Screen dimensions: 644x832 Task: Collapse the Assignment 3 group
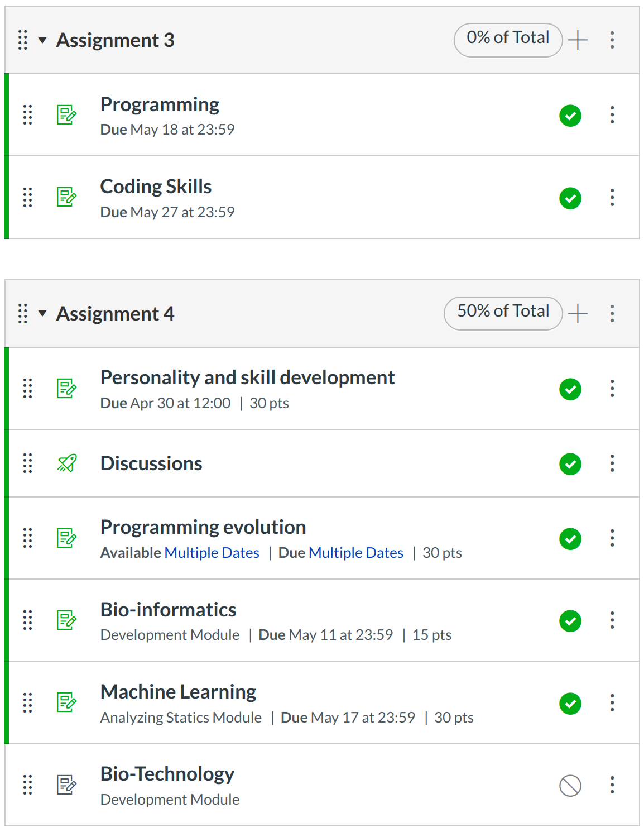click(x=42, y=40)
